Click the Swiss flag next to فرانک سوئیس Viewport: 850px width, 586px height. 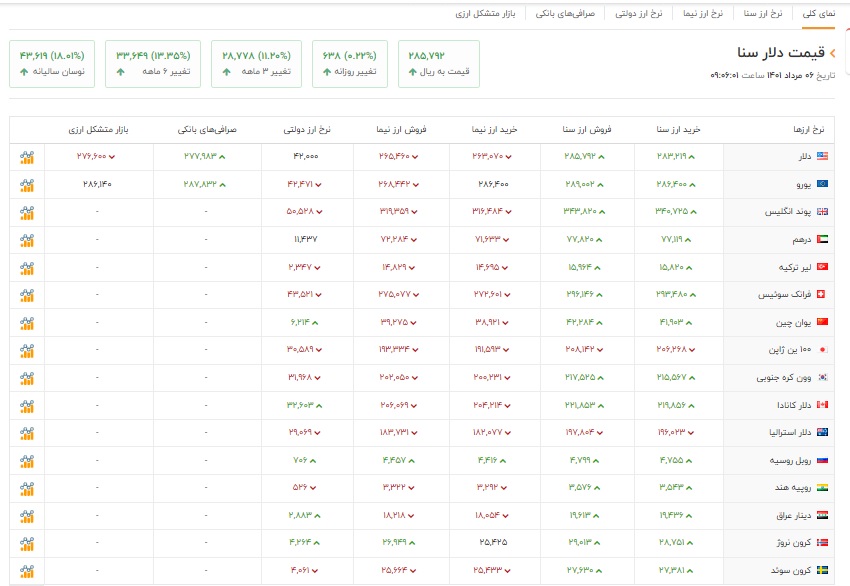822,295
